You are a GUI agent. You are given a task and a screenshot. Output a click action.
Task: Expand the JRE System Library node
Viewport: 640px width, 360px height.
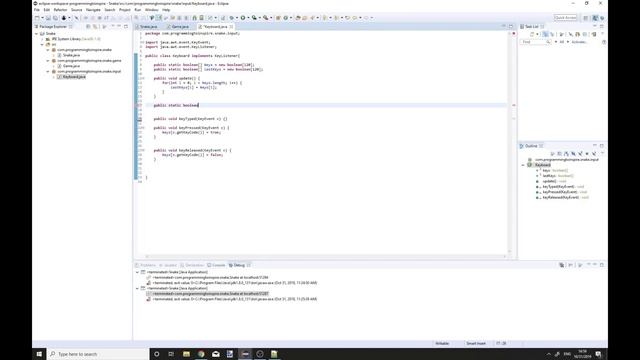42,39
